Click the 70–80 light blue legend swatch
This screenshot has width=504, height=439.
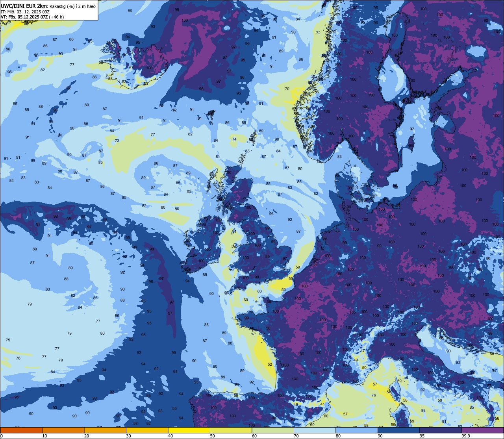315,430
